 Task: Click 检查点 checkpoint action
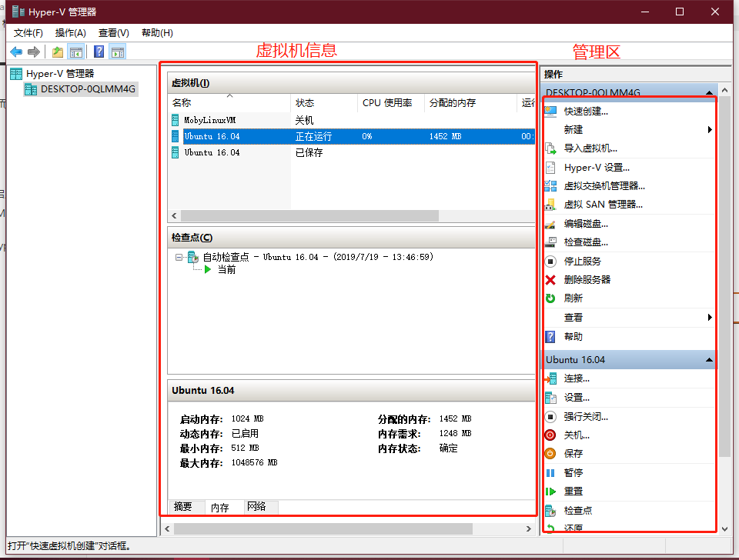(x=578, y=510)
